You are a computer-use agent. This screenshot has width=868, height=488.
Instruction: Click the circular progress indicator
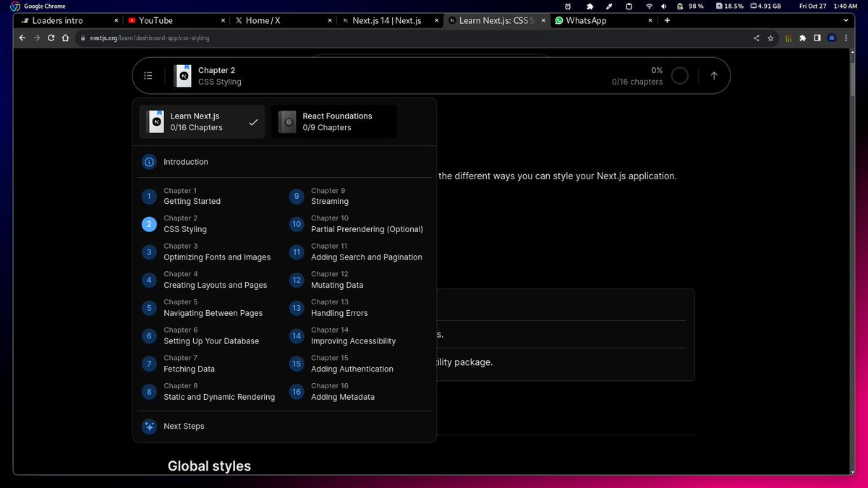pyautogui.click(x=680, y=75)
